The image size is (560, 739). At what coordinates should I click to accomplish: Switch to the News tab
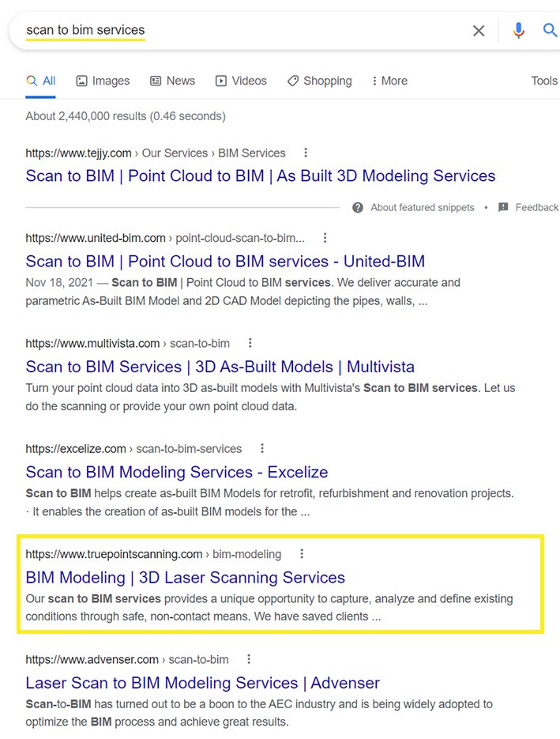(x=172, y=81)
